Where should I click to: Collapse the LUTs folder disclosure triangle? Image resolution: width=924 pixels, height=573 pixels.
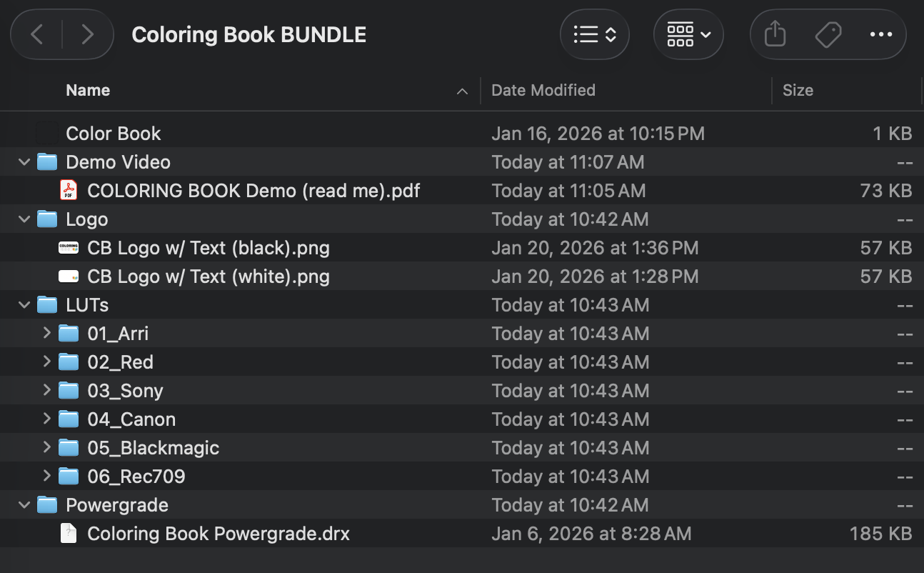click(24, 304)
